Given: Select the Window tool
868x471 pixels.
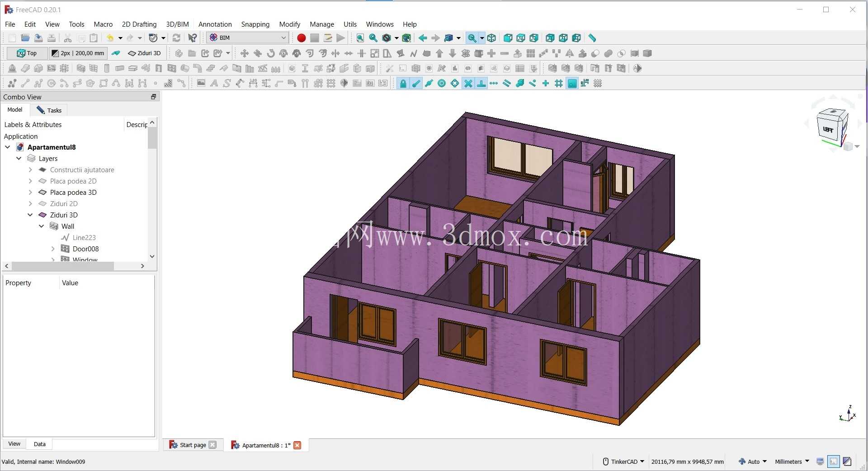Looking at the screenshot, I should 172,68.
